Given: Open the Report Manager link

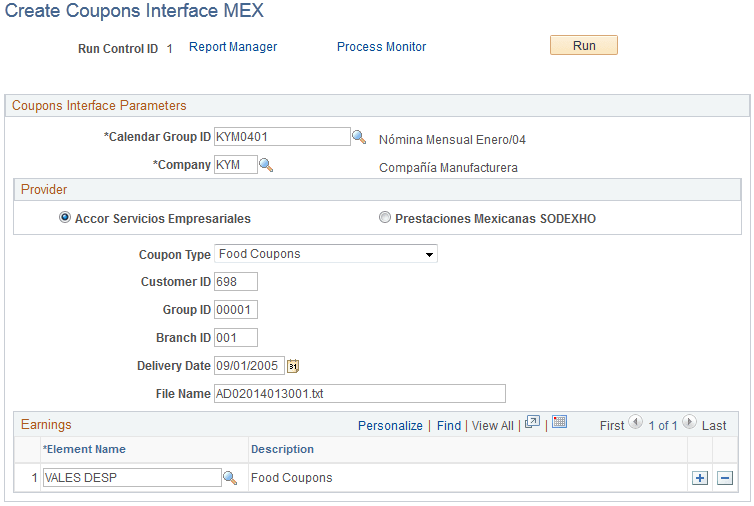Looking at the screenshot, I should pos(233,47).
